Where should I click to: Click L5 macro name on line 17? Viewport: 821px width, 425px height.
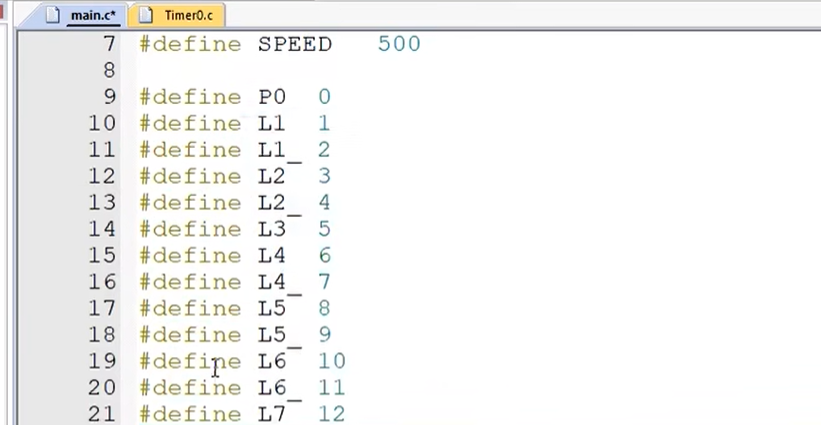272,308
